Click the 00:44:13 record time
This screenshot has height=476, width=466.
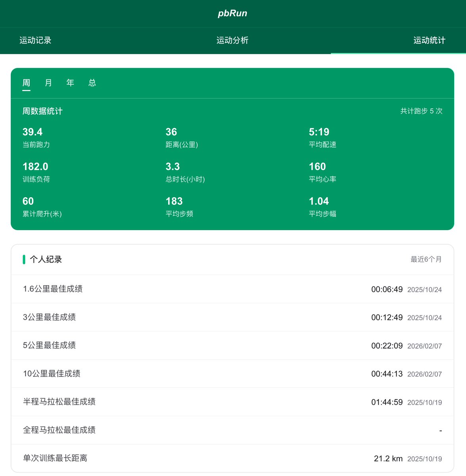click(387, 374)
